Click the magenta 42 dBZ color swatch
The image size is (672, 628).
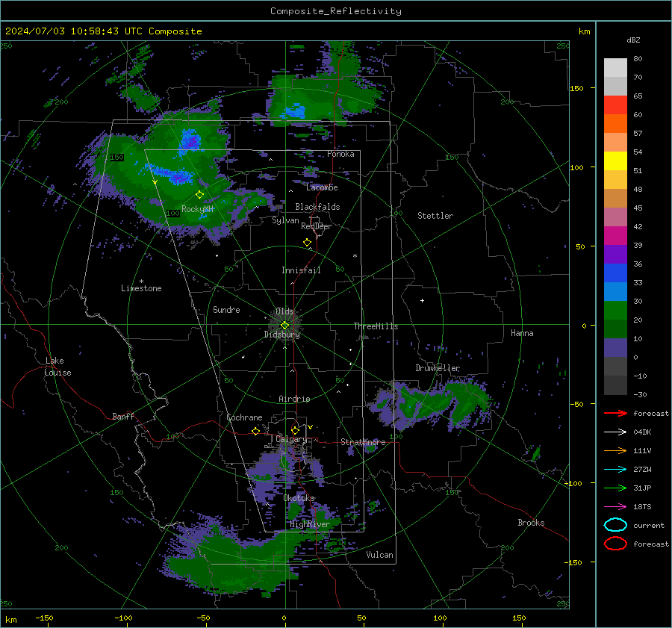tap(615, 235)
